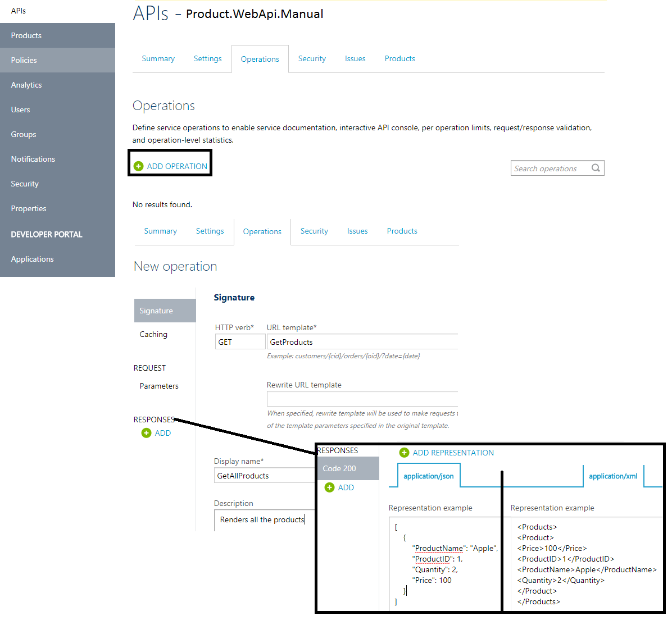Click the DEVELOPER PORTAL link
Viewport: 672px width, 620px height.
[47, 234]
